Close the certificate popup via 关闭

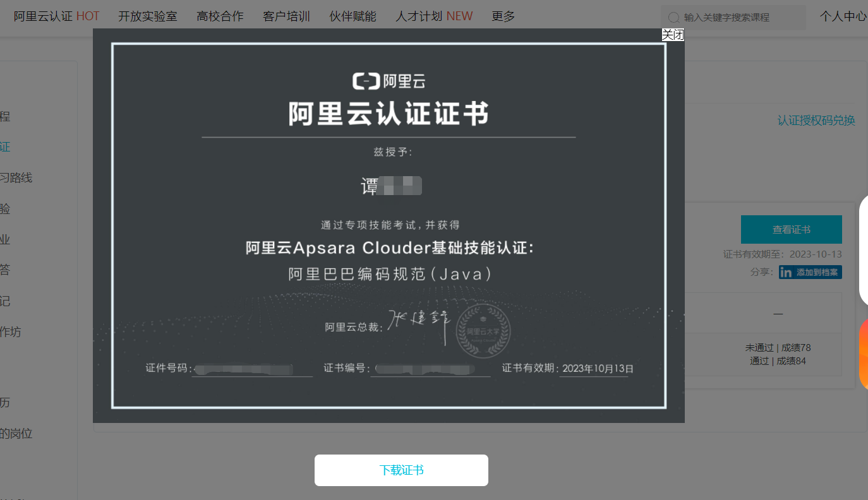pos(673,35)
